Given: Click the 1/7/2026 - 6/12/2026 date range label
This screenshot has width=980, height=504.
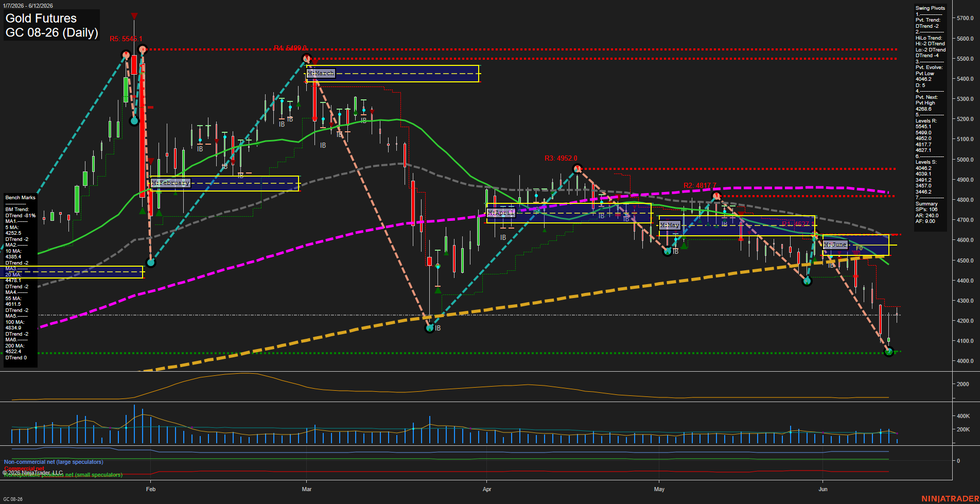Looking at the screenshot, I should coord(28,6).
